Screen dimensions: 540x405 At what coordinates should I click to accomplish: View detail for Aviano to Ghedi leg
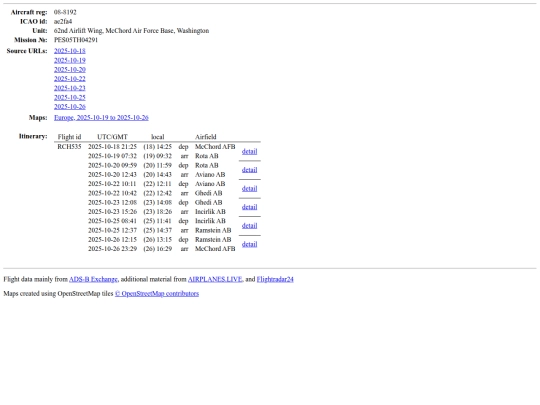click(x=249, y=189)
